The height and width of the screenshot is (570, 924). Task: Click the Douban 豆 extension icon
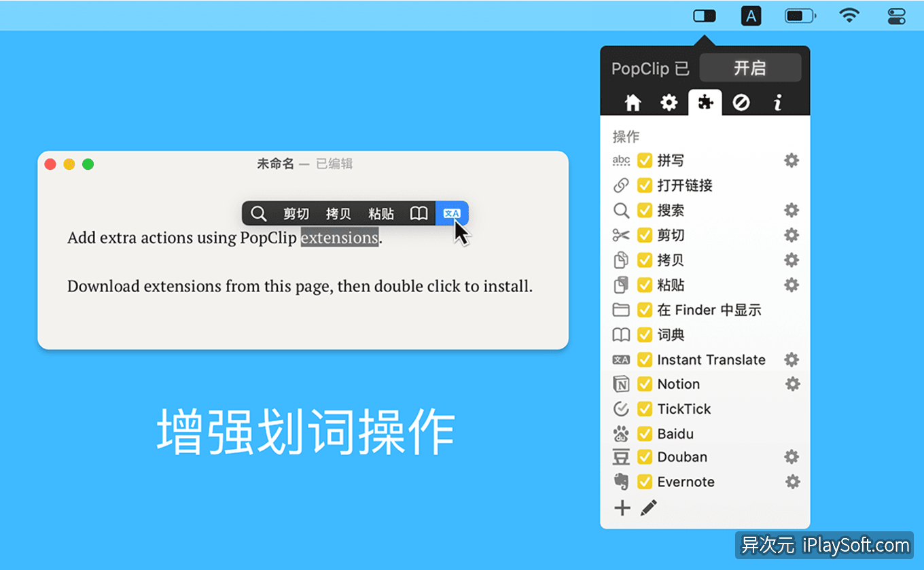(621, 457)
